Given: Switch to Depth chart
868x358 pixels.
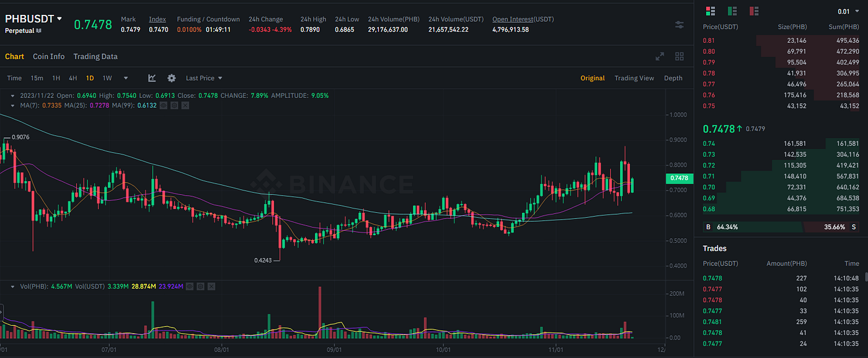Looking at the screenshot, I should [673, 78].
